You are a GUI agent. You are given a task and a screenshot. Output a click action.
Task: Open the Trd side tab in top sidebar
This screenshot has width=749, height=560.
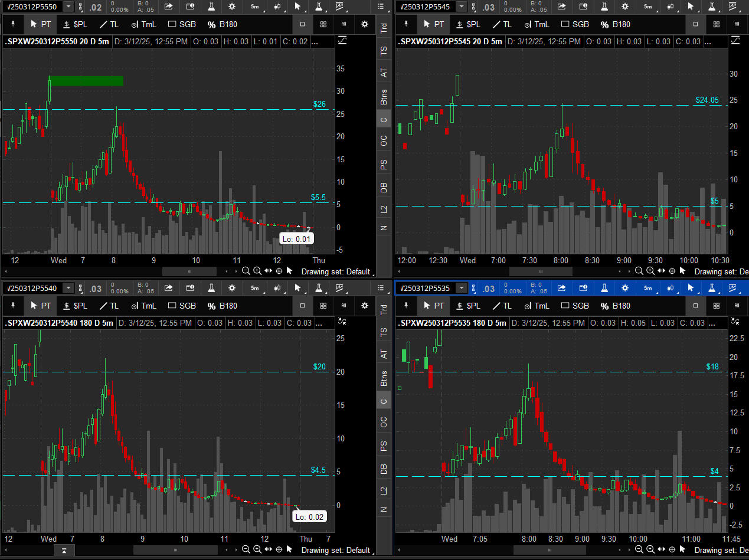click(384, 27)
